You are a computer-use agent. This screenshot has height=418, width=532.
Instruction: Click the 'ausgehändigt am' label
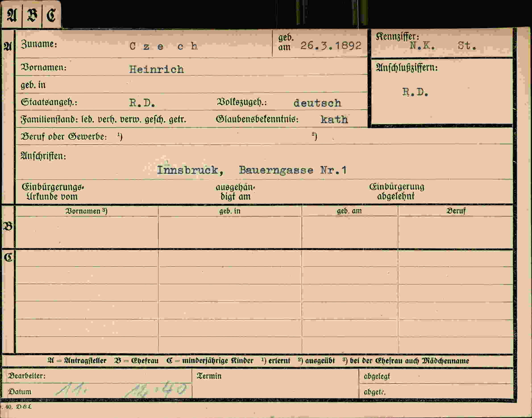click(x=235, y=192)
